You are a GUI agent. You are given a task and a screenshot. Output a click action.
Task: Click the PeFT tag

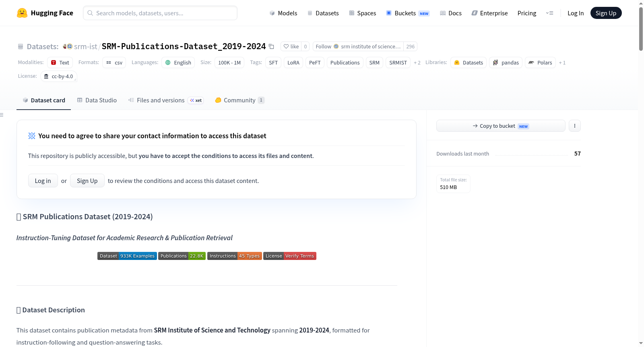(x=315, y=62)
